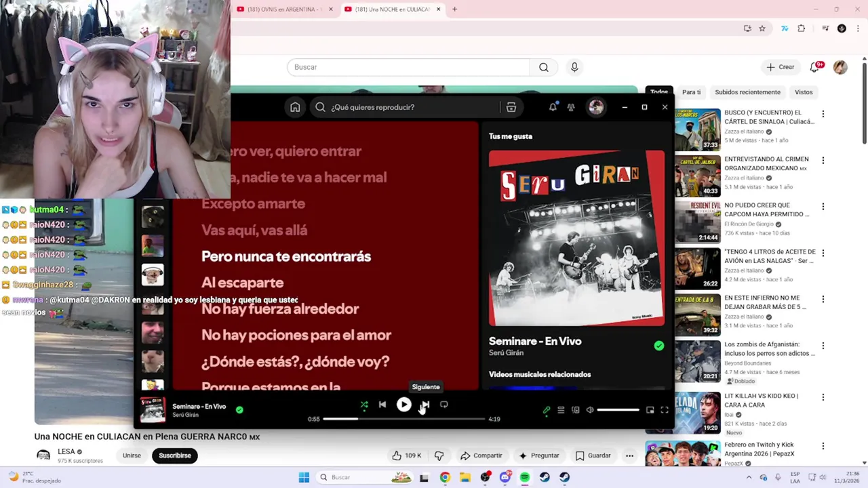Image resolution: width=868 pixels, height=488 pixels.
Task: Open a new Chrome tab
Action: point(454,9)
